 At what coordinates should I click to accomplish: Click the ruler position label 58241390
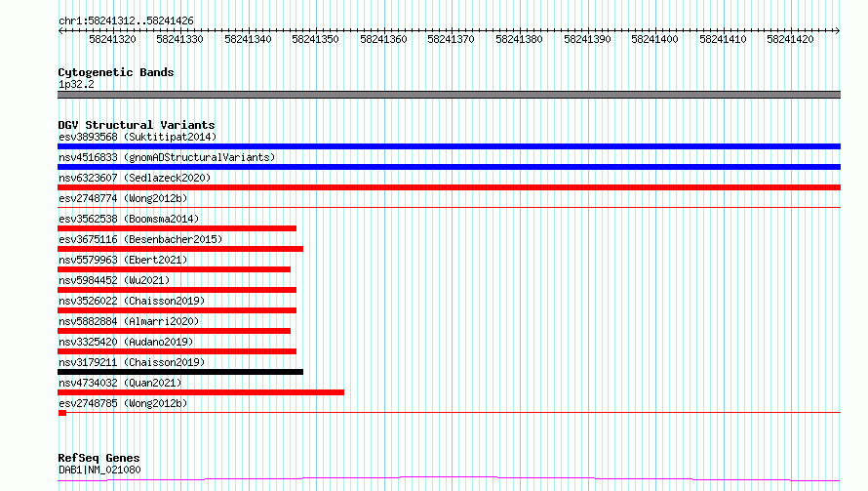[x=587, y=39]
